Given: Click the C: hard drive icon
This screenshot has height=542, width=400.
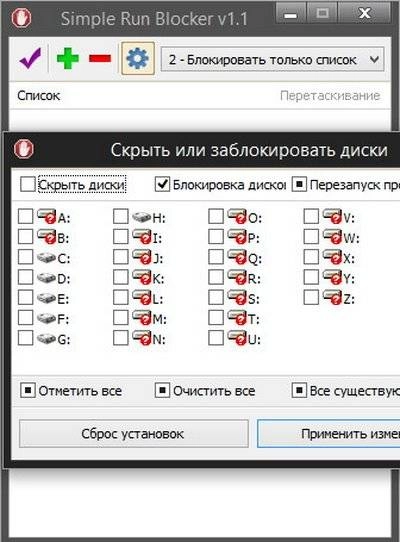Looking at the screenshot, I should pos(46,258).
